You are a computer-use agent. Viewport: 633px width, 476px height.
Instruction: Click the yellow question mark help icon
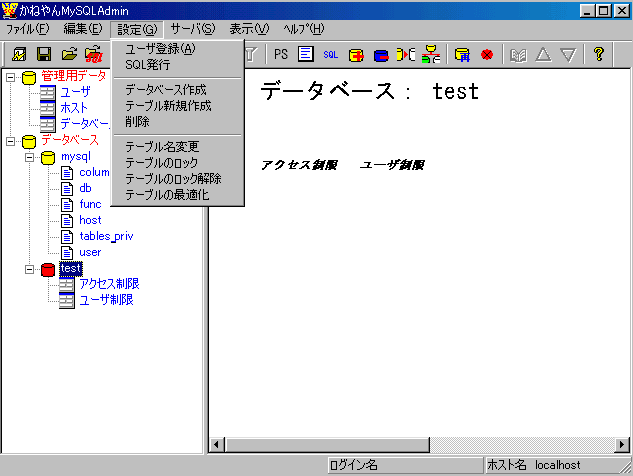coord(599,54)
